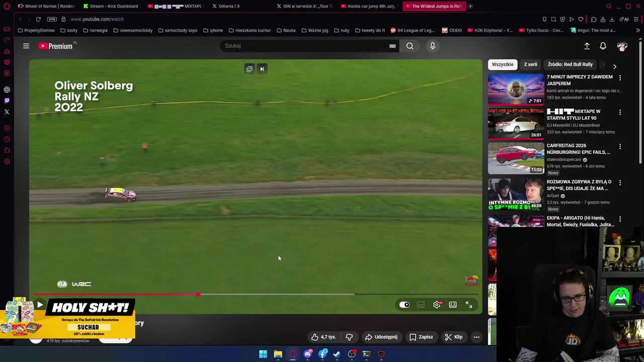Screen dimensions: 644x362
Task: Open ProjektyDomow bookmark folder
Action: point(36,30)
